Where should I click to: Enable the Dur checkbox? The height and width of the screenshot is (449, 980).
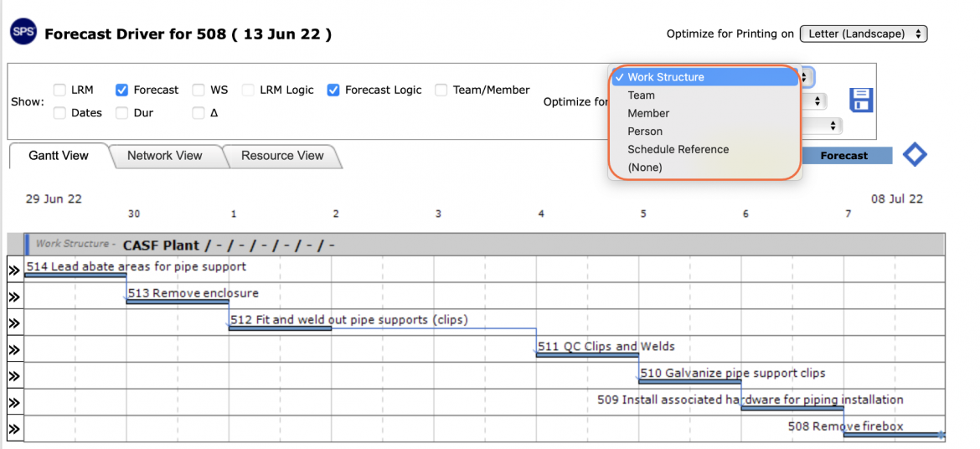[122, 113]
